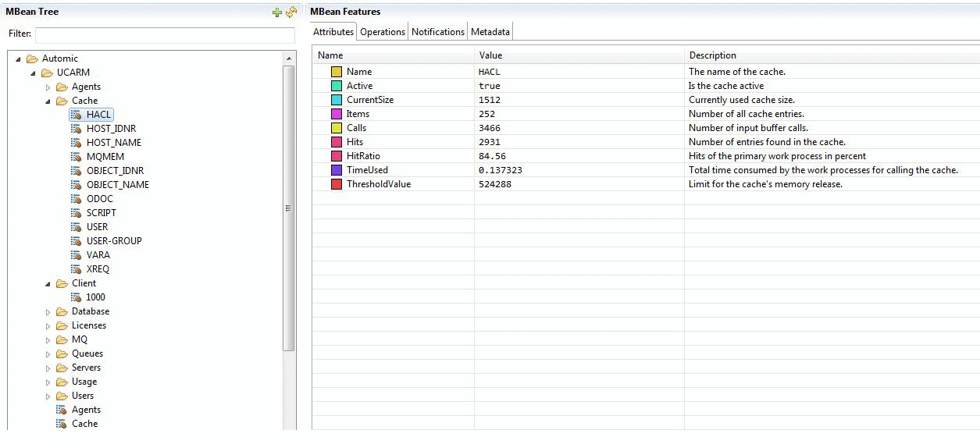The height and width of the screenshot is (444, 980).
Task: Sort by the Value column header
Action: click(x=579, y=55)
